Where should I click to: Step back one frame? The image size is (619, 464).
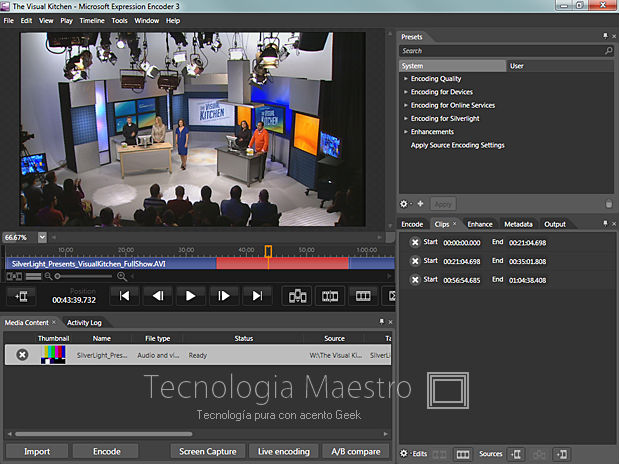(x=158, y=296)
